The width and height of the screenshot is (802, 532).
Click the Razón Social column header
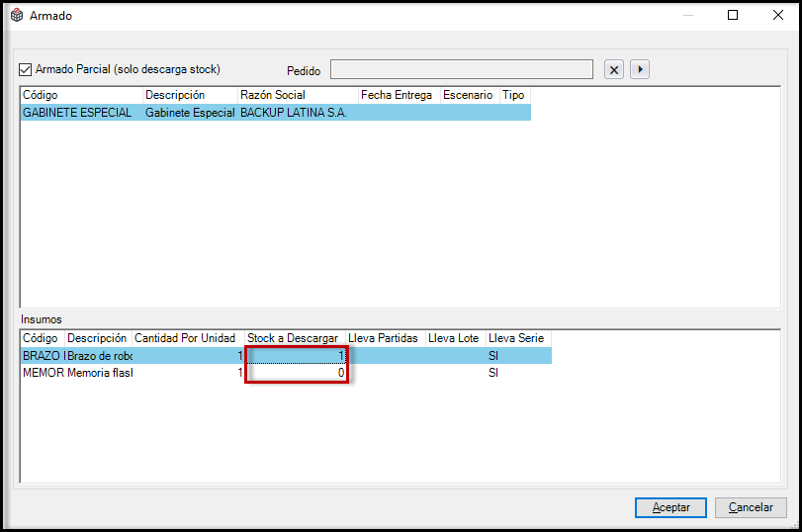(x=298, y=95)
